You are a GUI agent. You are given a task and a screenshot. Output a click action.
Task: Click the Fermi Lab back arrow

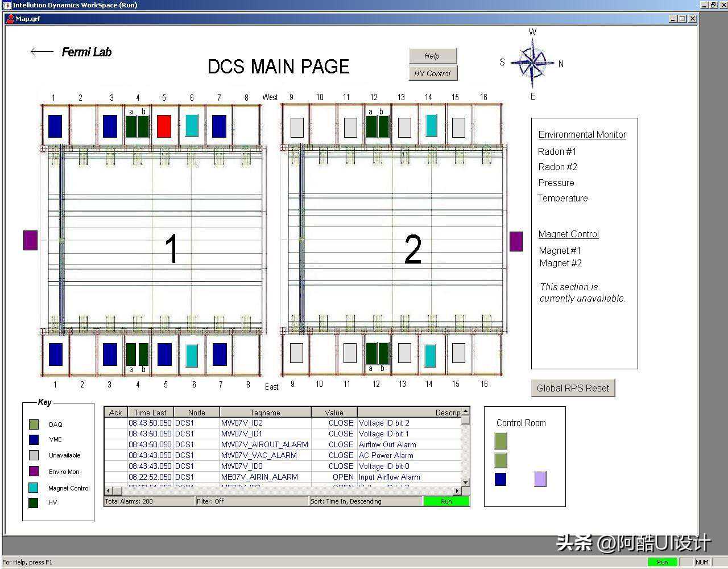[x=42, y=52]
